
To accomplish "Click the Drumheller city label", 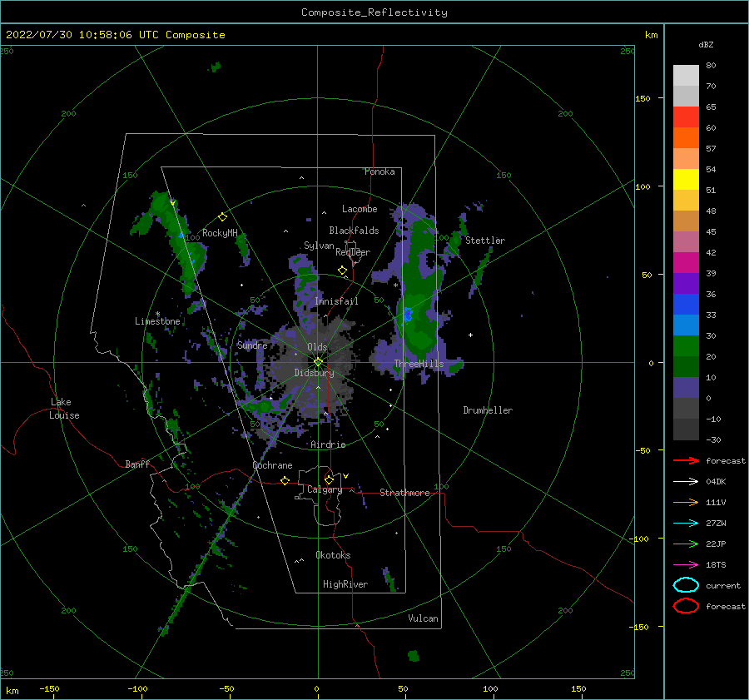I will click(488, 410).
